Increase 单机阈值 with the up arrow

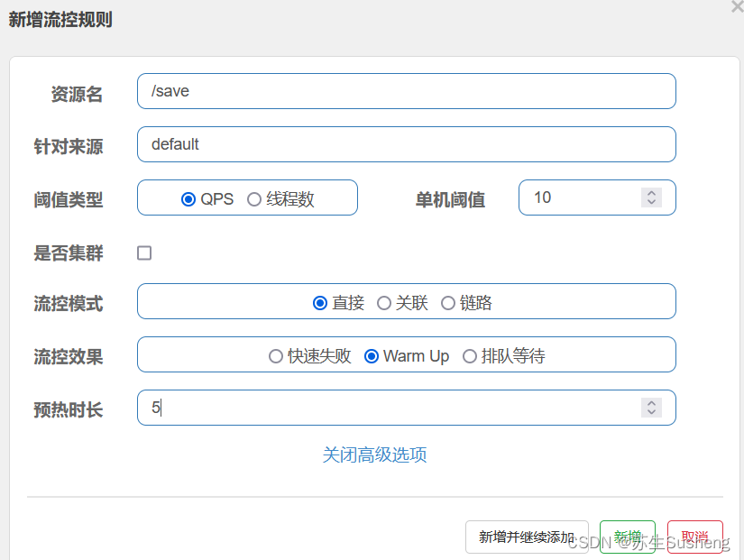(651, 193)
